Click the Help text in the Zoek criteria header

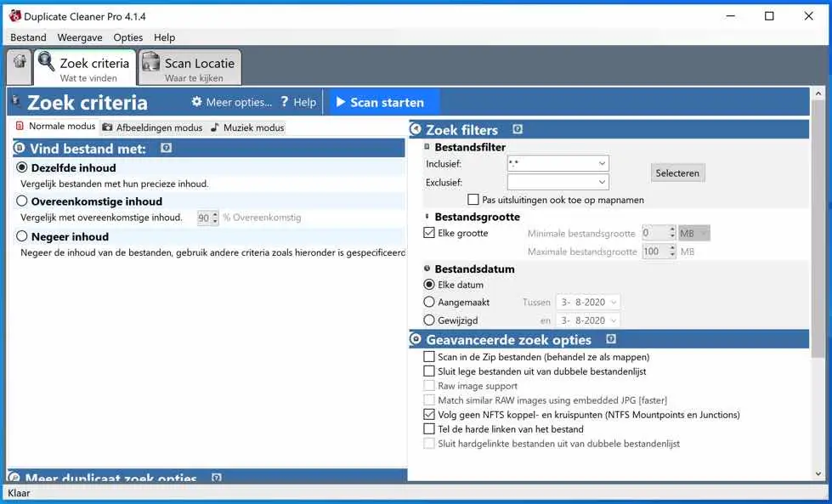[x=304, y=102]
